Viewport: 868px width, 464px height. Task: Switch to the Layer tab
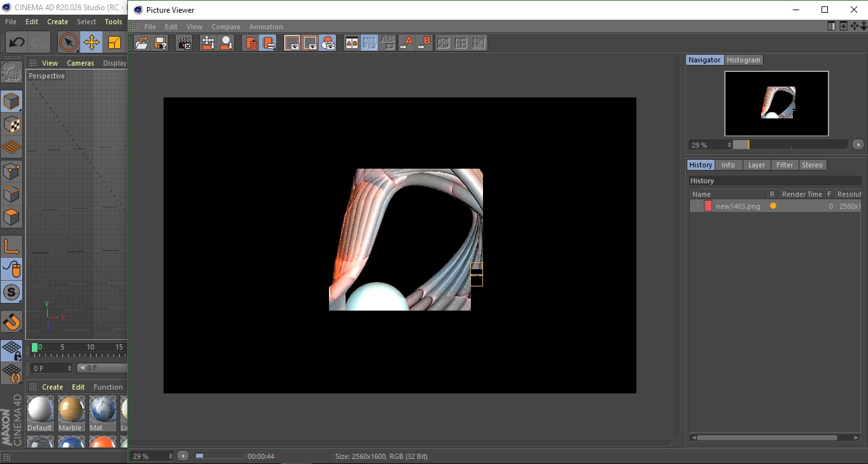point(756,165)
